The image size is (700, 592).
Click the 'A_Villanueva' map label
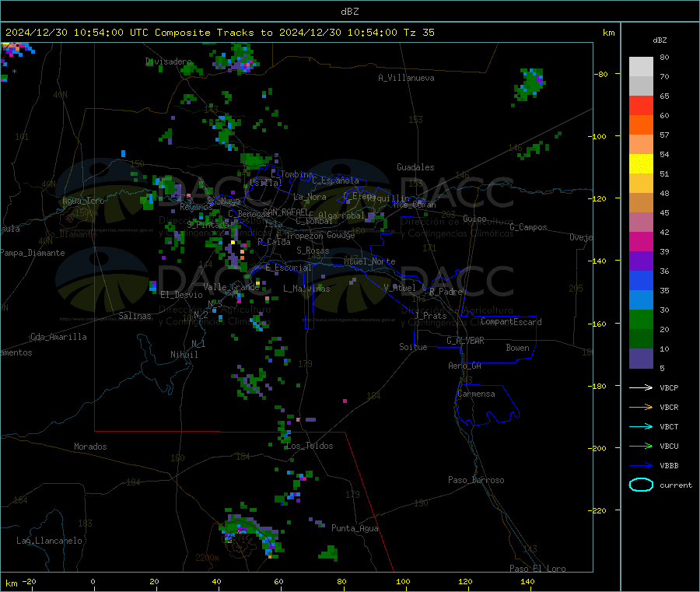[406, 78]
